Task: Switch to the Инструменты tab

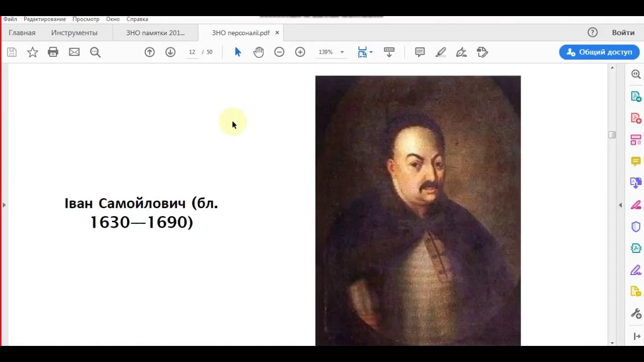Action: (x=74, y=33)
